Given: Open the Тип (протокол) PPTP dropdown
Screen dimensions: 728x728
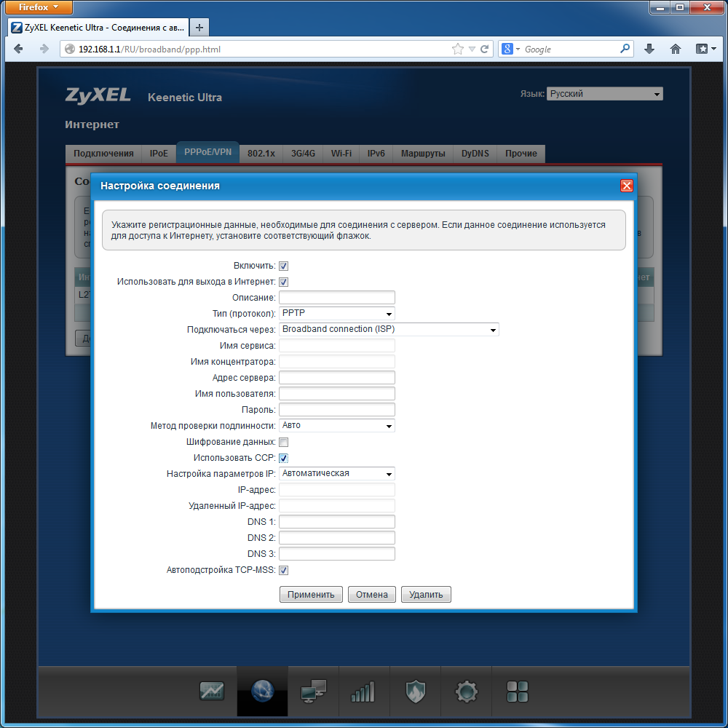Looking at the screenshot, I should pyautogui.click(x=336, y=314).
